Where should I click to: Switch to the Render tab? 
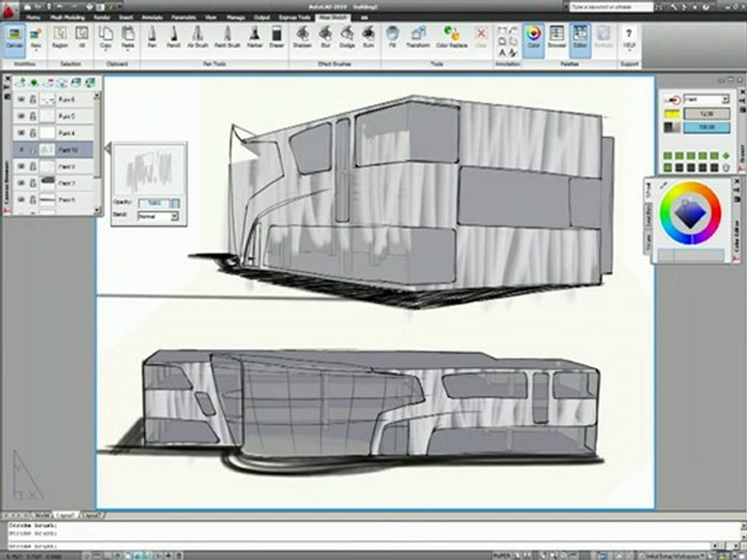click(102, 18)
